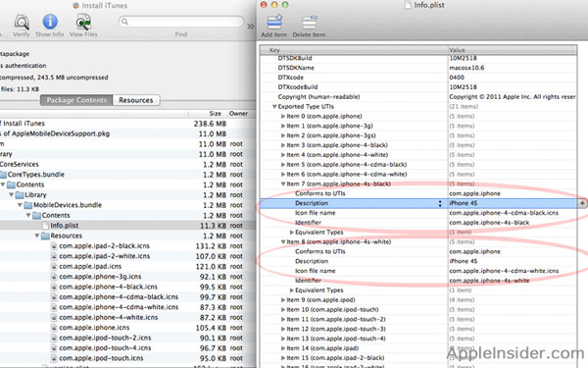Select the Package Contents tab

[x=76, y=100]
